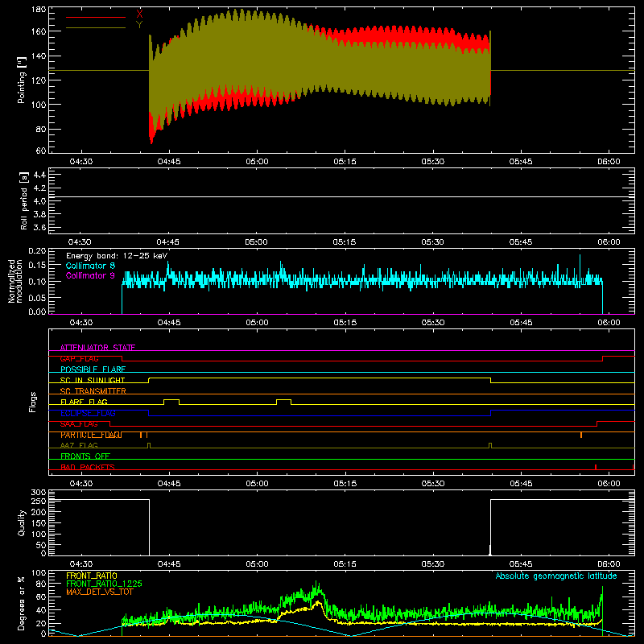Click the green FRONT_RATIO_1225 legend entry
The height and width of the screenshot is (644, 644).
pyautogui.click(x=105, y=584)
